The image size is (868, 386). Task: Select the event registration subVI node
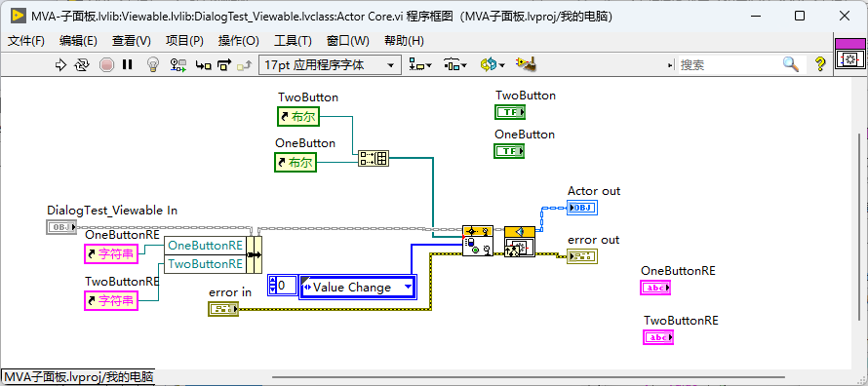[x=478, y=241]
